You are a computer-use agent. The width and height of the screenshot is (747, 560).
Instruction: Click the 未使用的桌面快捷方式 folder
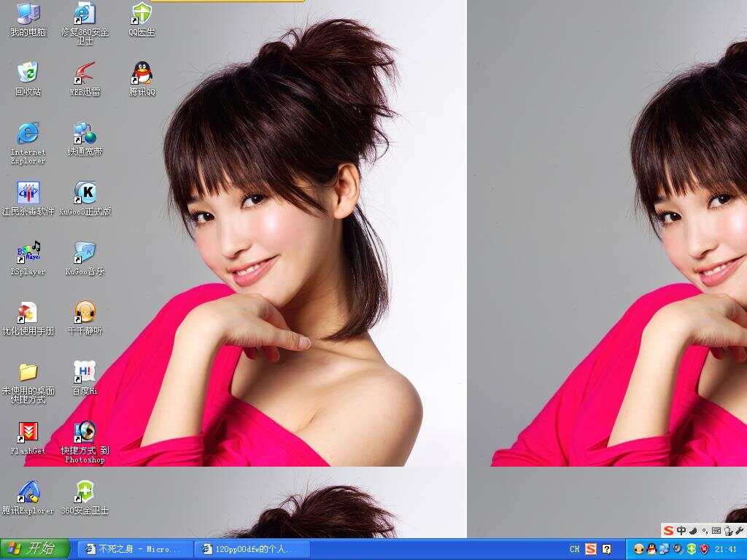(28, 383)
